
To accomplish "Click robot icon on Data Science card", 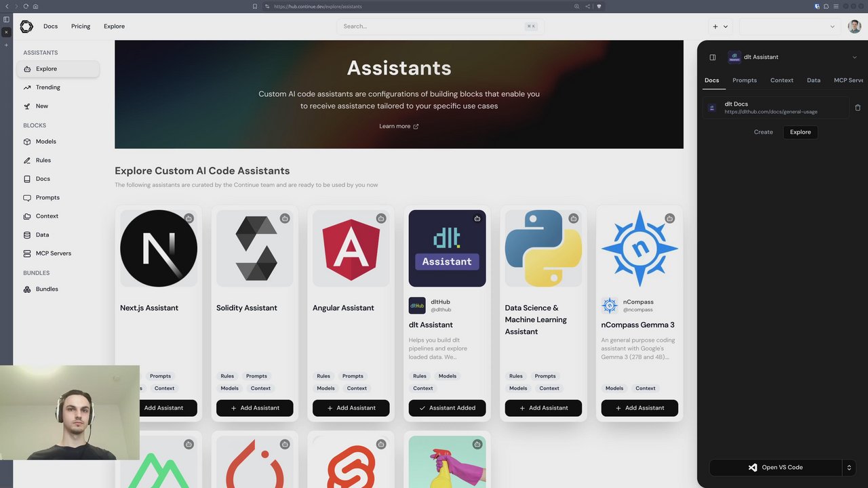I will tap(574, 218).
